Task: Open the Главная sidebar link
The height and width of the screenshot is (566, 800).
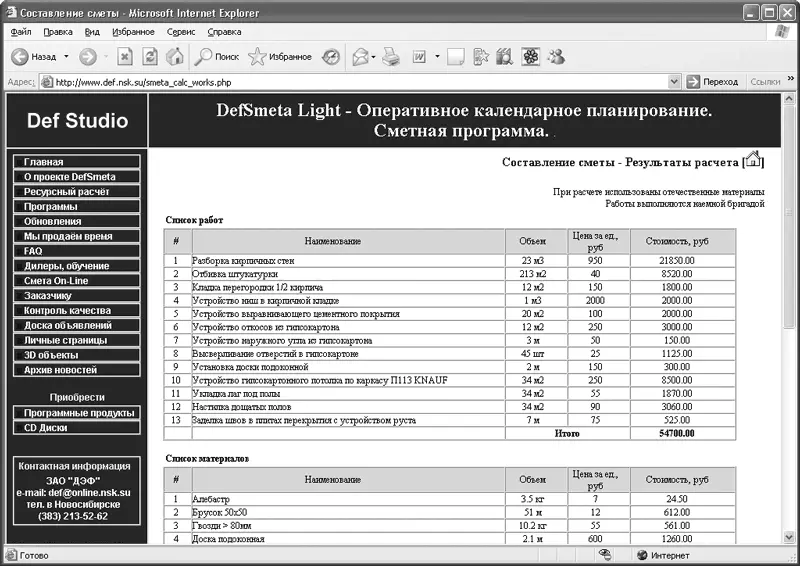Action: 77,162
